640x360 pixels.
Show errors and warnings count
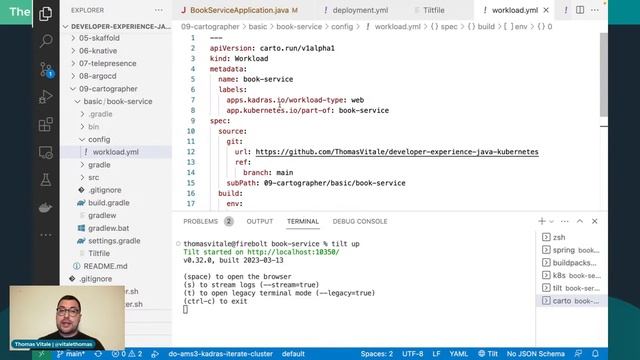(x=127, y=354)
